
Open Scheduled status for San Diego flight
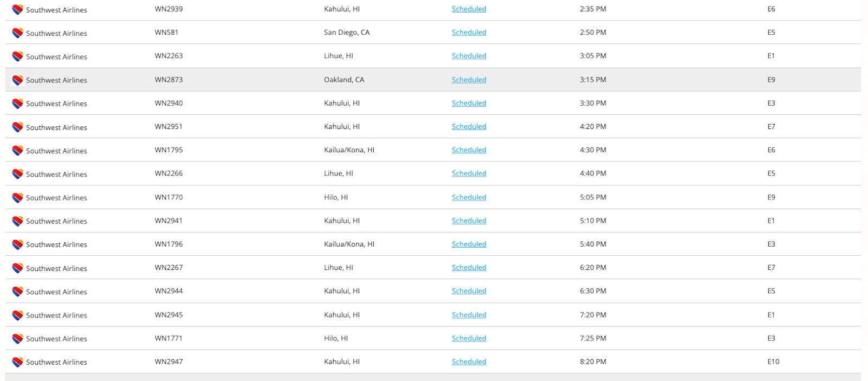click(469, 33)
